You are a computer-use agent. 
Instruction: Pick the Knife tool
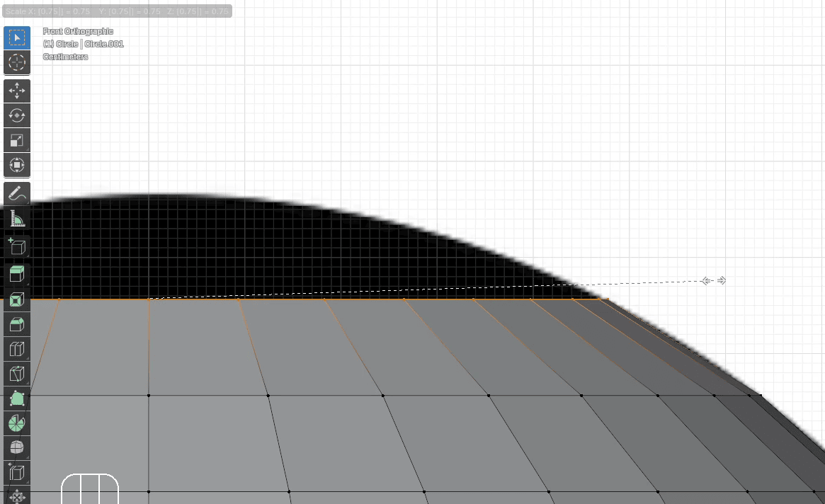pos(17,374)
